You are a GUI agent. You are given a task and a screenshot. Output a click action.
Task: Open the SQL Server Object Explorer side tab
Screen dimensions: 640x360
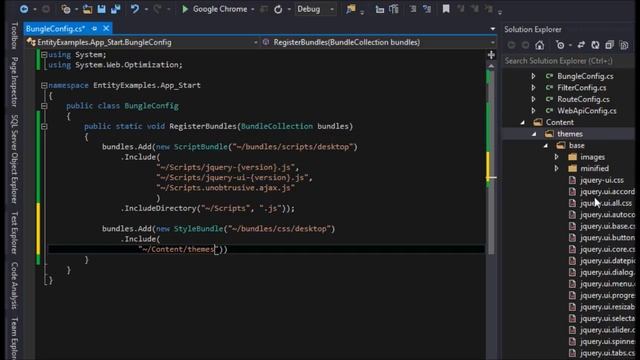[x=14, y=159]
